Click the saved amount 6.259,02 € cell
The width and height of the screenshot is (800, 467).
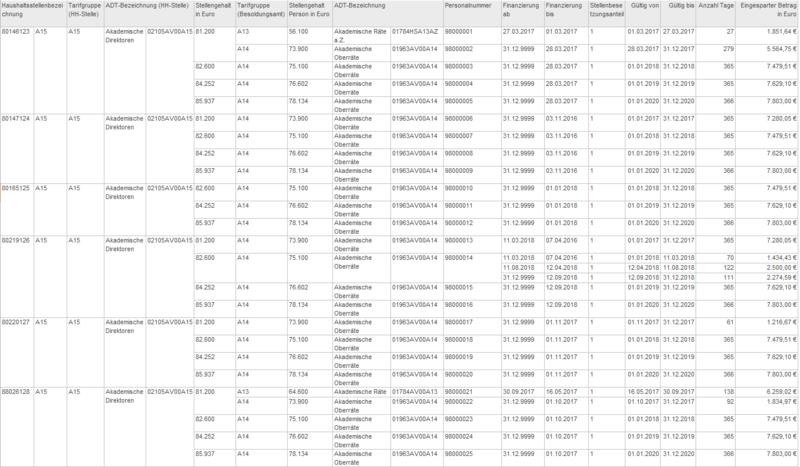tap(774, 392)
